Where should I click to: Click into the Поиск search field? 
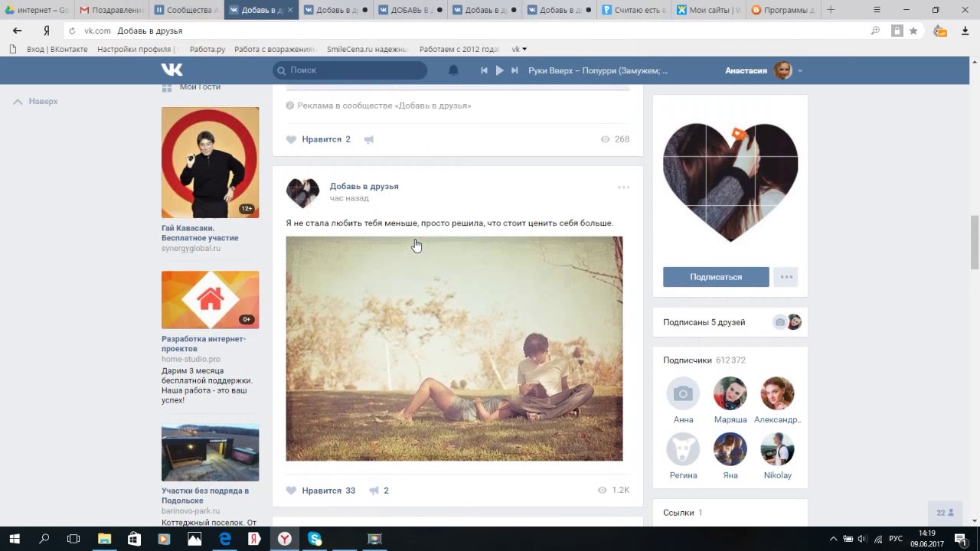pyautogui.click(x=352, y=70)
